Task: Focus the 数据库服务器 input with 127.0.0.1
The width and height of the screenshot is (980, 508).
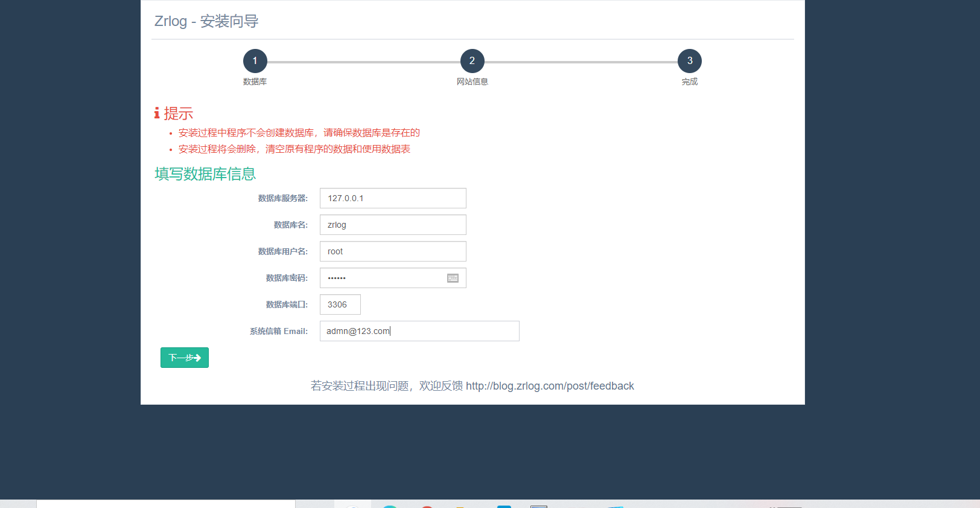Action: point(393,198)
